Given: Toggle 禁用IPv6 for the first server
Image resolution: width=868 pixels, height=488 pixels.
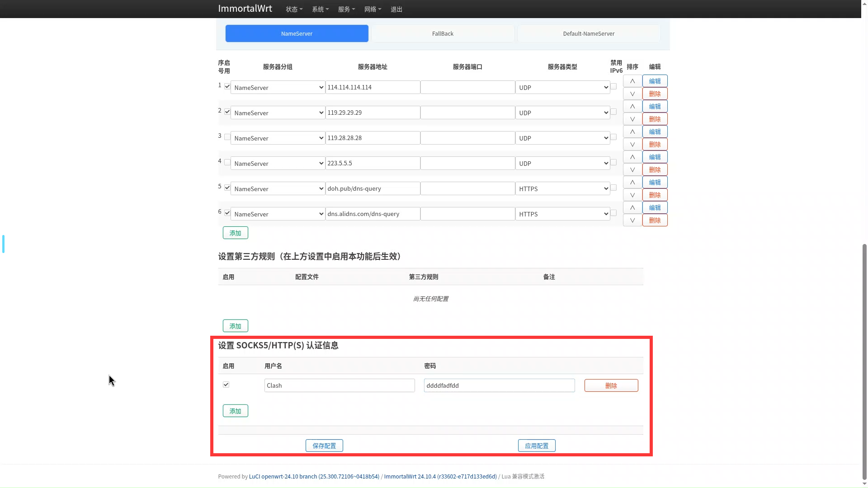Looking at the screenshot, I should coord(614,86).
